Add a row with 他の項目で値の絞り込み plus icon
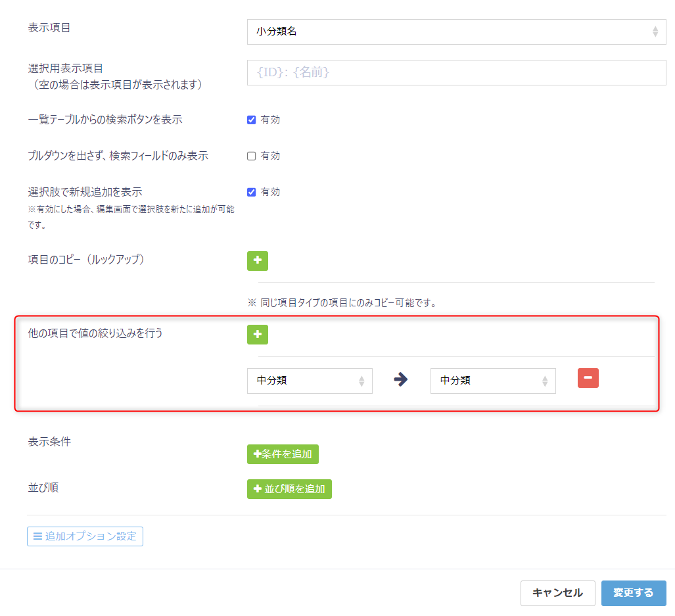 point(257,335)
